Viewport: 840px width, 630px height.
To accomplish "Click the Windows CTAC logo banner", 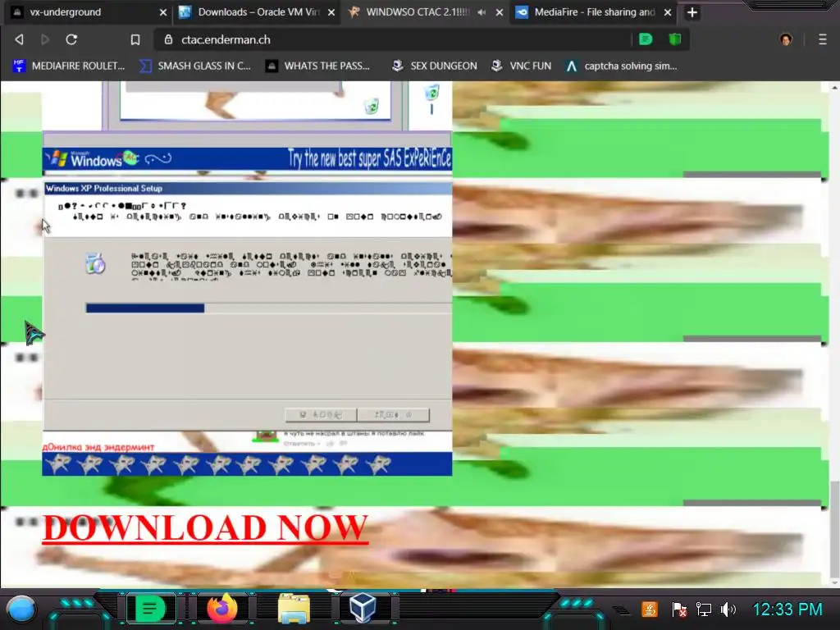I will (x=107, y=158).
